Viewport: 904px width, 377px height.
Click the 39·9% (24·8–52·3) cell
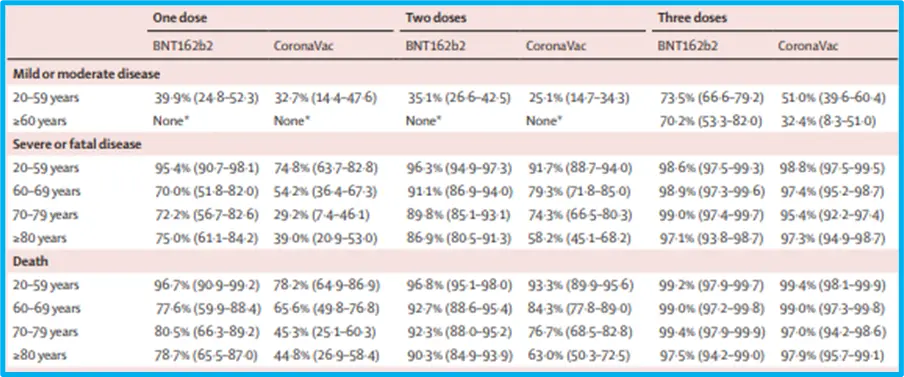tap(206, 98)
